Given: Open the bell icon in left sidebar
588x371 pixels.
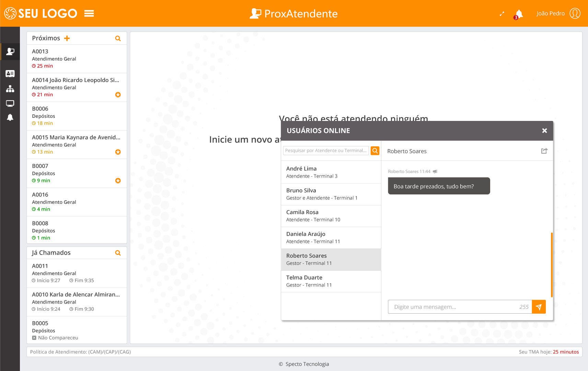Looking at the screenshot, I should click(10, 117).
